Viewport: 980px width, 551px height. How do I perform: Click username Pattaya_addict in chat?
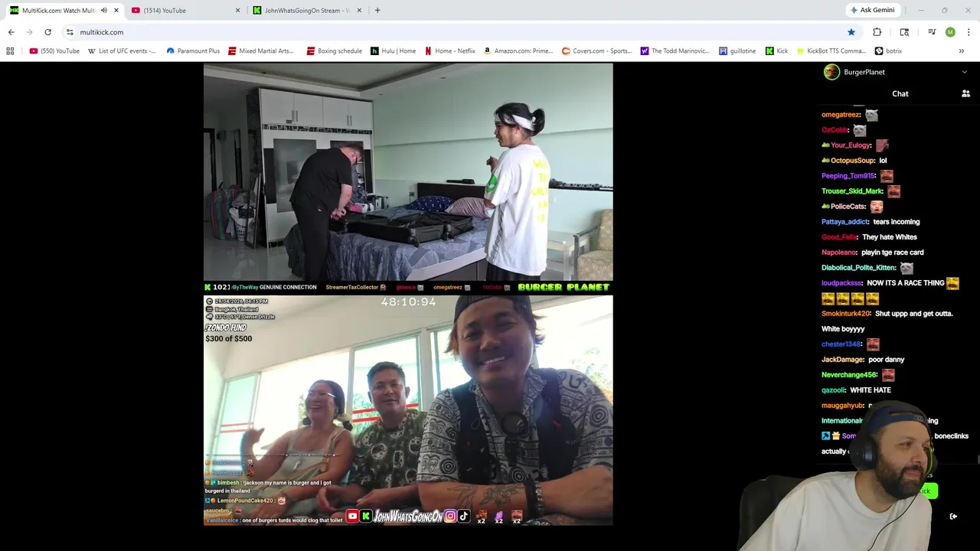coord(845,222)
